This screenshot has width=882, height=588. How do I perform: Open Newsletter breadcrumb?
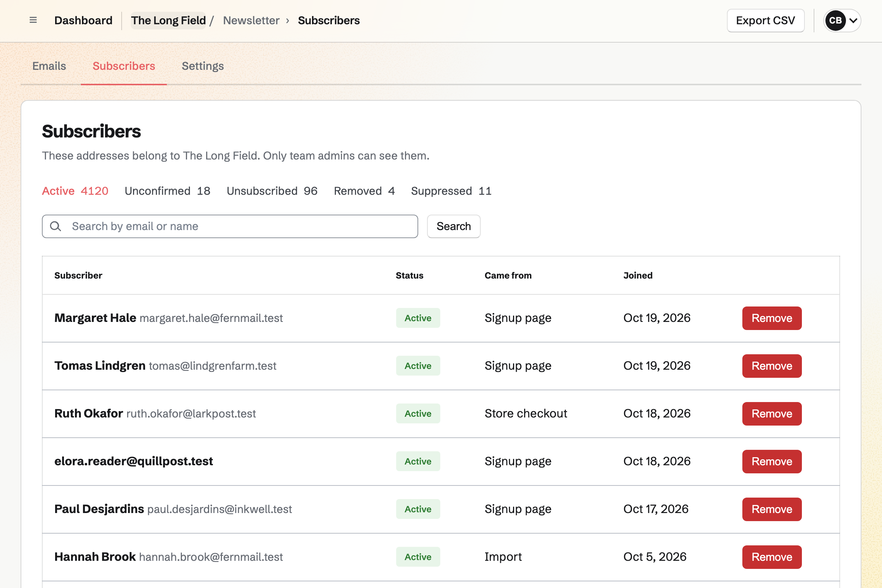(251, 20)
